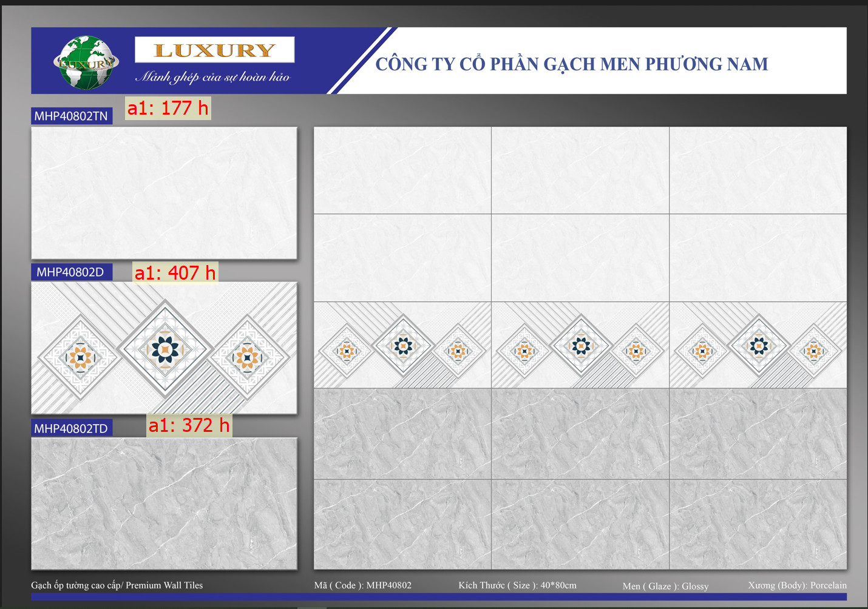
Task: Click the Luxury globe logo
Action: [x=86, y=62]
